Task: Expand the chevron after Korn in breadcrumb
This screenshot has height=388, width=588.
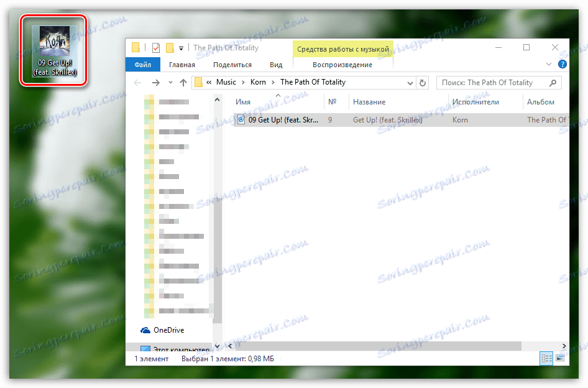Action: [273, 83]
